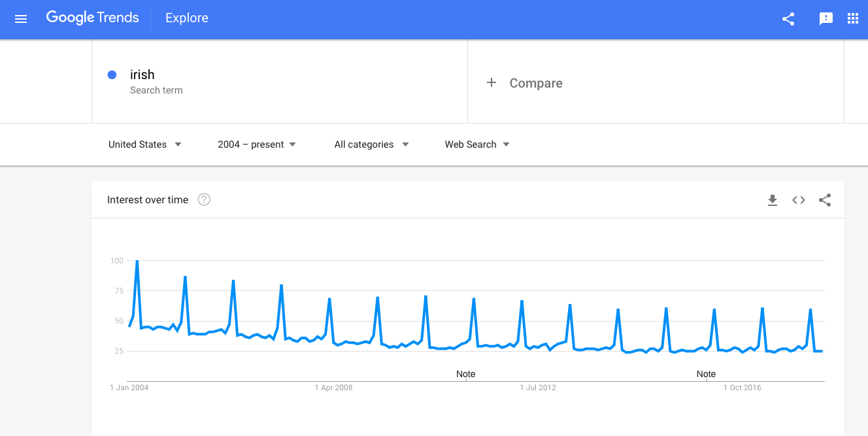Screen dimensions: 868x436
Task: Click the blue dot beside irish
Action: 112,75
